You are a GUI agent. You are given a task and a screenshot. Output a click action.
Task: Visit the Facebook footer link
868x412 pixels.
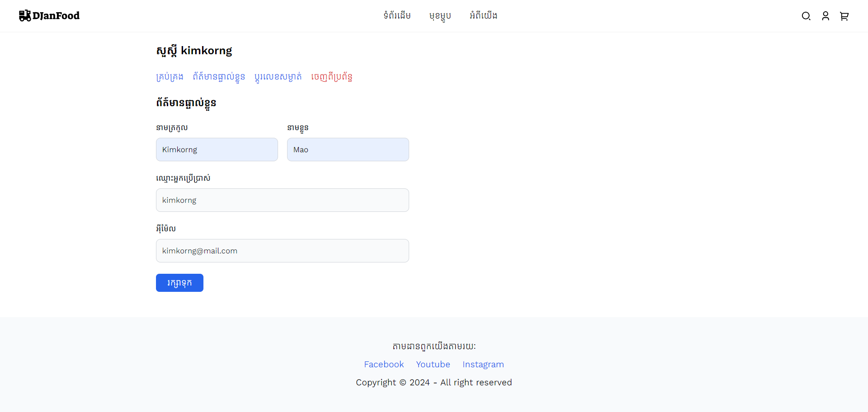click(384, 364)
